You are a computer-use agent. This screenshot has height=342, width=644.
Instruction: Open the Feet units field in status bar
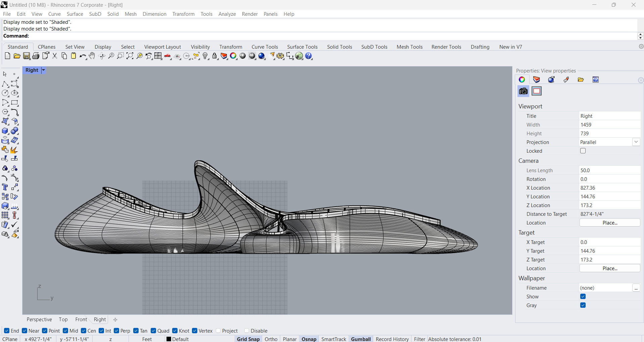tap(147, 339)
